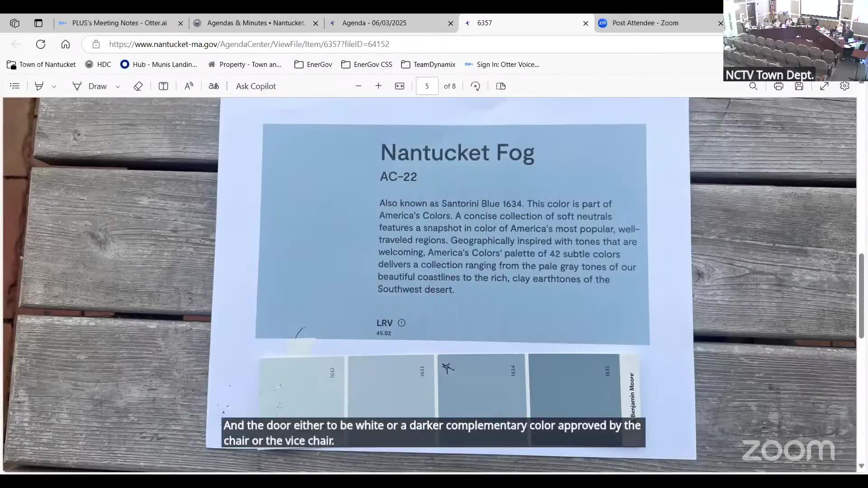Click the Zoom out minus button
Image resolution: width=868 pixels, height=488 pixels.
359,86
